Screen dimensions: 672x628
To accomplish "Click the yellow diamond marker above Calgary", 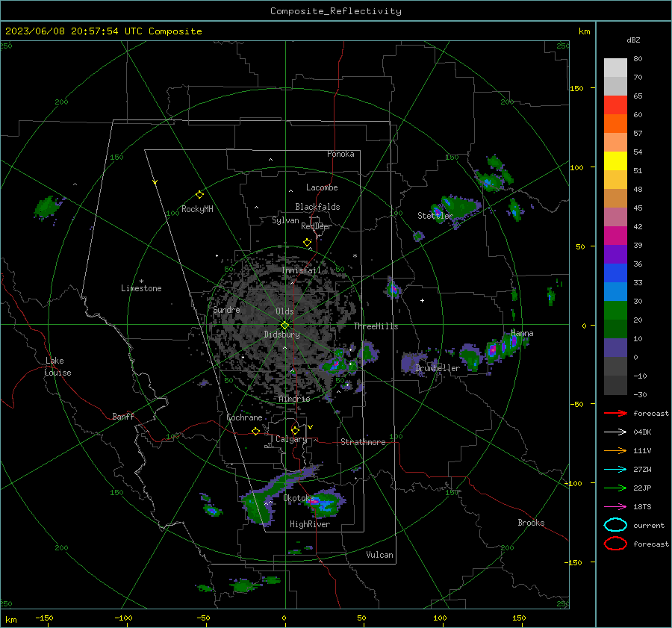I will [295, 430].
